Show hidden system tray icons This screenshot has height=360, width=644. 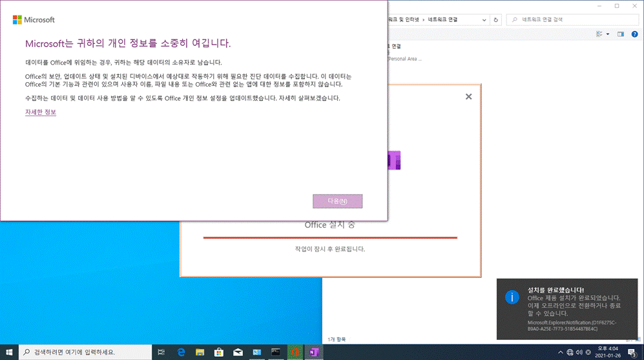tap(560, 352)
